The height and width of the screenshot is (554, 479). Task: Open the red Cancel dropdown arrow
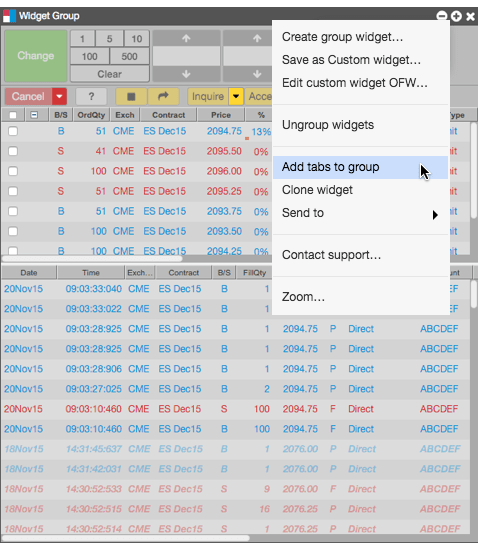pyautogui.click(x=59, y=96)
